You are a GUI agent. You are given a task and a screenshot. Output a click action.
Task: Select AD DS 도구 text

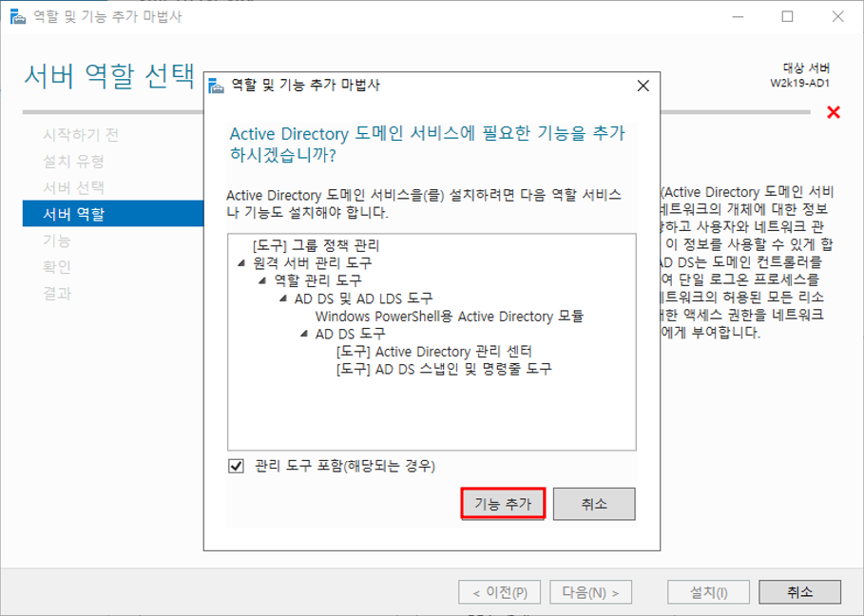click(351, 334)
